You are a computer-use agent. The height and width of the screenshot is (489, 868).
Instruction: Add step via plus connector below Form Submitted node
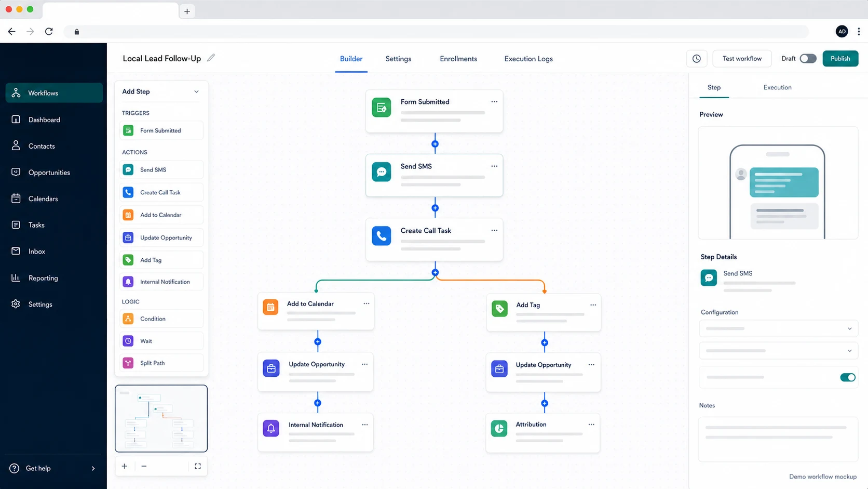click(435, 144)
